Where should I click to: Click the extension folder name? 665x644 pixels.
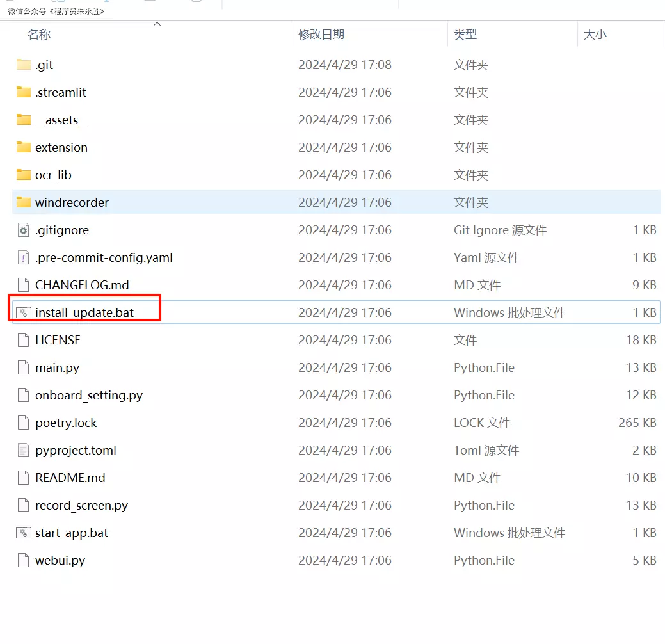click(x=61, y=147)
